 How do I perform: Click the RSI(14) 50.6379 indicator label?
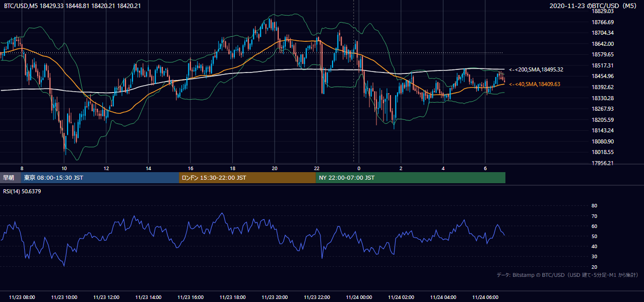22,191
